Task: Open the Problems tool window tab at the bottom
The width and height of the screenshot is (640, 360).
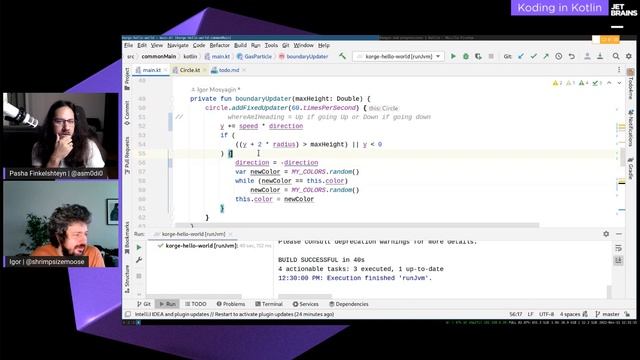Action: pos(231,304)
